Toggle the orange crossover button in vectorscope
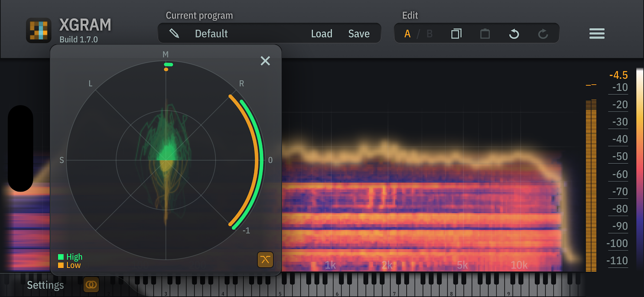 tap(265, 260)
